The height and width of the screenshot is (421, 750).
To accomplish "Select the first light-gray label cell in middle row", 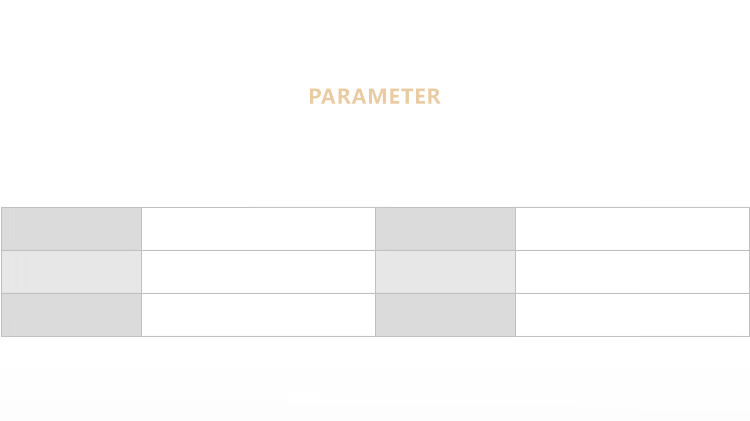I will 71,272.
